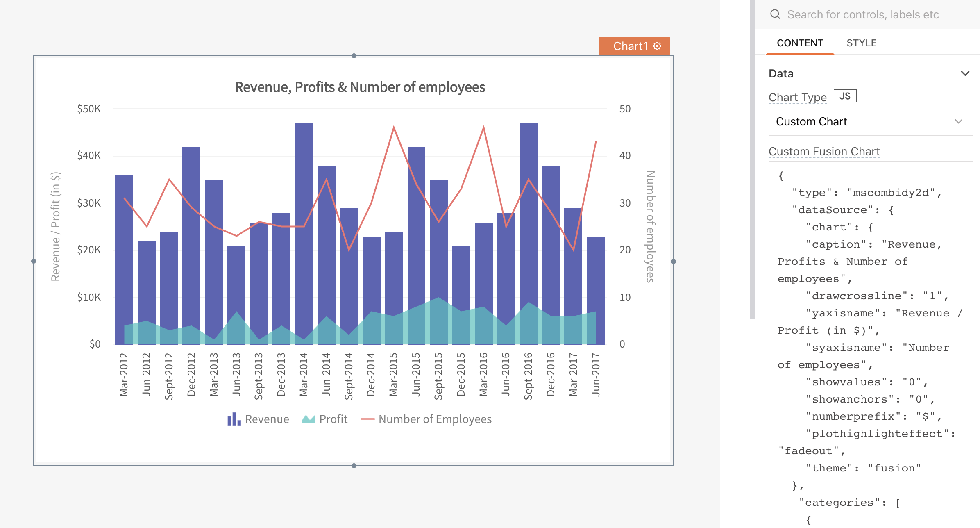Click the search magnifier icon in property pane
The height and width of the screenshot is (528, 980).
pos(775,14)
